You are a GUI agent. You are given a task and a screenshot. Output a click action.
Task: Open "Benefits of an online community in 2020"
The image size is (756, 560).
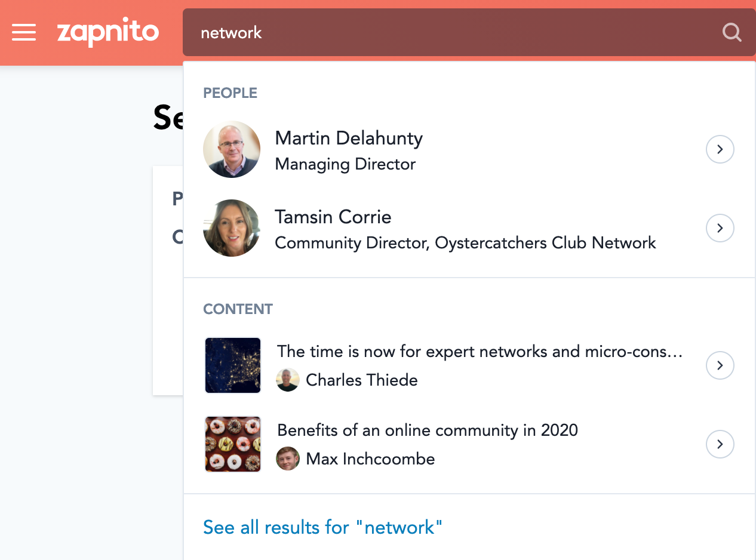428,430
